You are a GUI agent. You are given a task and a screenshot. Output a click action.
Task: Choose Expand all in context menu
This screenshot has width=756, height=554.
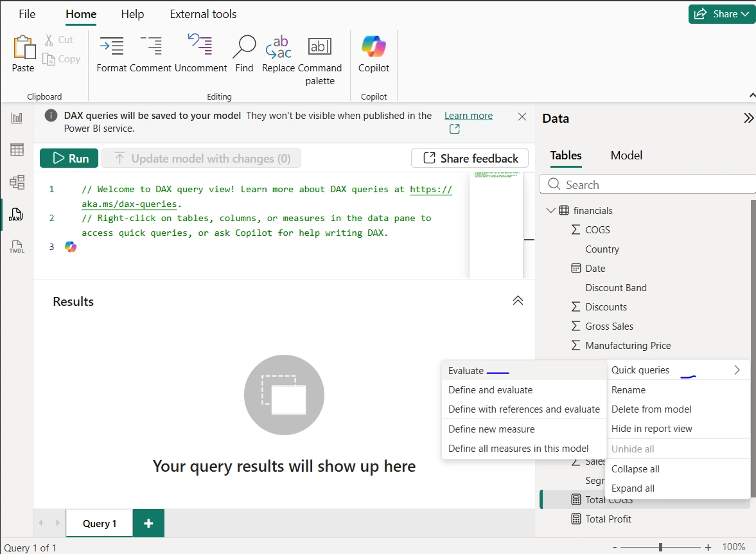tap(678, 488)
